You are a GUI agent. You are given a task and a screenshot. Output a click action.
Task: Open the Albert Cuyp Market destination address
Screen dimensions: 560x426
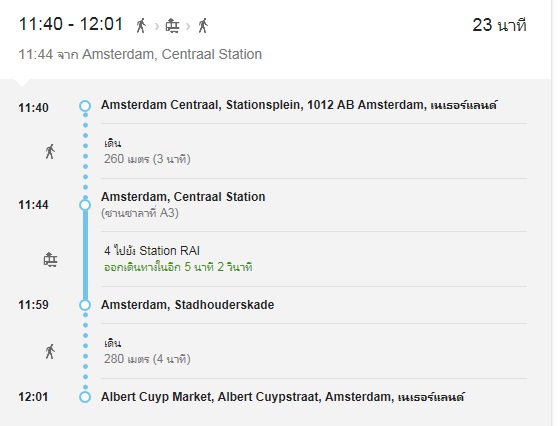[282, 397]
